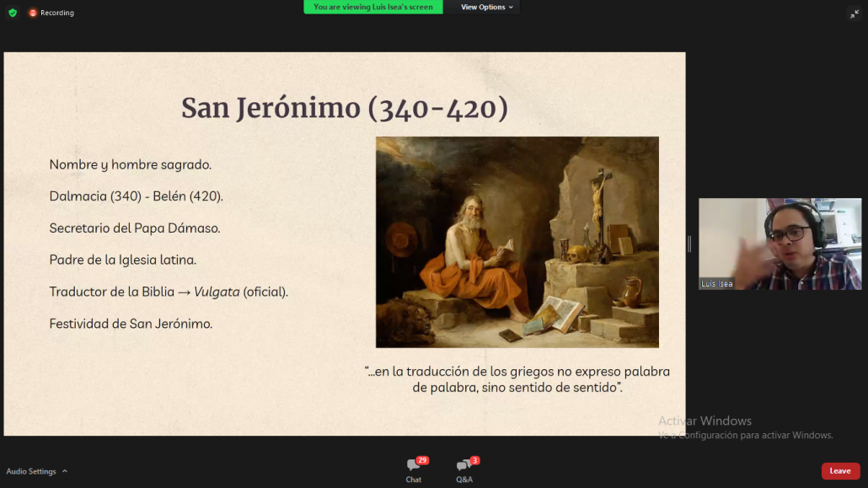868x488 pixels.
Task: Expand the caret next to Audio Settings
Action: [x=65, y=471]
